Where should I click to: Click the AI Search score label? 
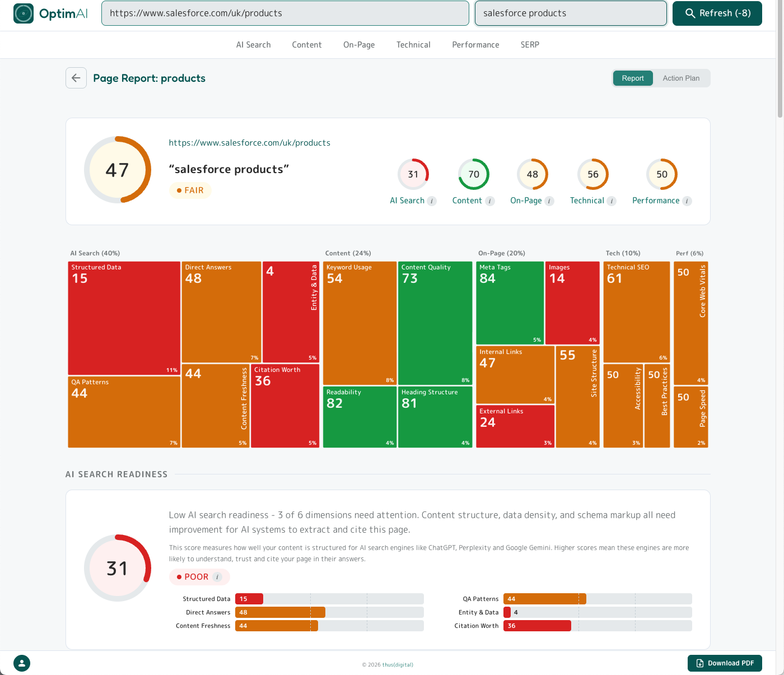point(407,201)
